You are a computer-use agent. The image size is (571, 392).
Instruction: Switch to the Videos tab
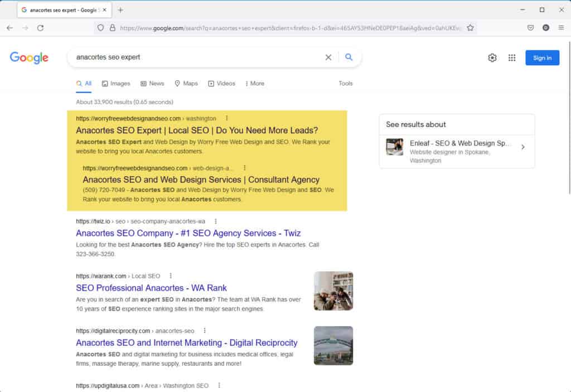click(221, 84)
